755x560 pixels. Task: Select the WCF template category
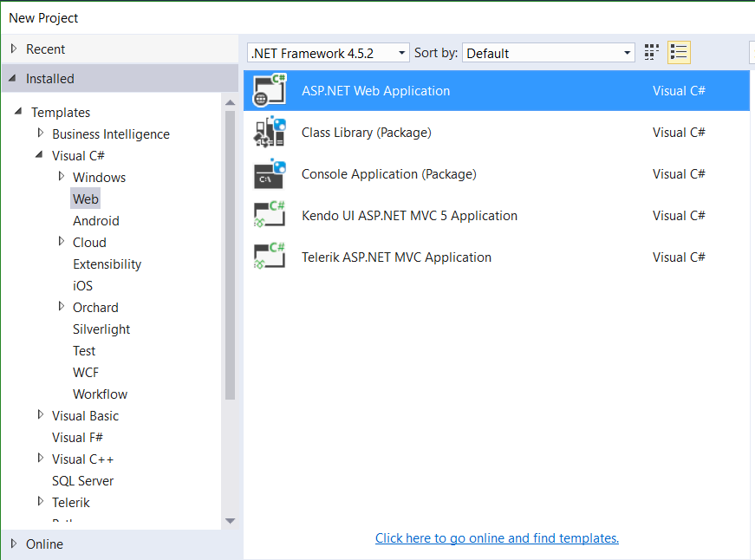pyautogui.click(x=86, y=373)
